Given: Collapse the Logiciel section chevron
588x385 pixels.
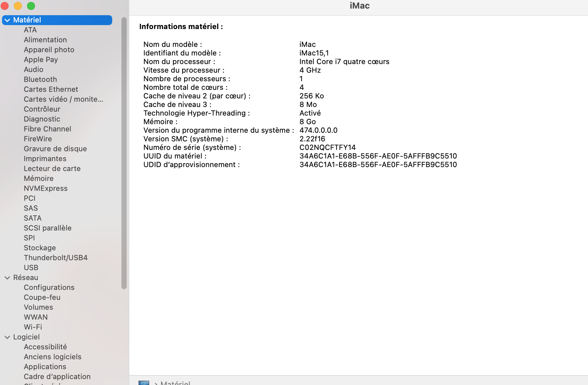Looking at the screenshot, I should coord(7,337).
